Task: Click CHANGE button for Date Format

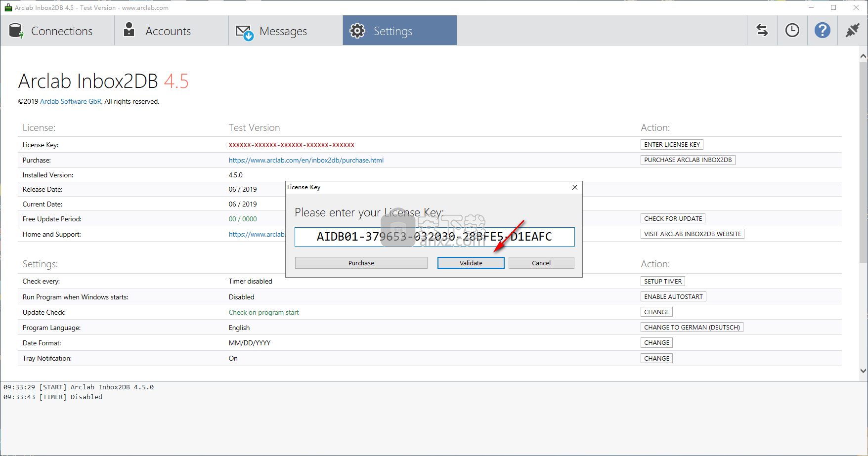Action: 656,343
